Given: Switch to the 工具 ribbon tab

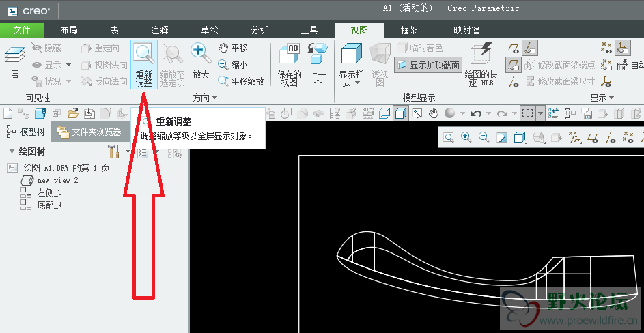Looking at the screenshot, I should pos(309,30).
